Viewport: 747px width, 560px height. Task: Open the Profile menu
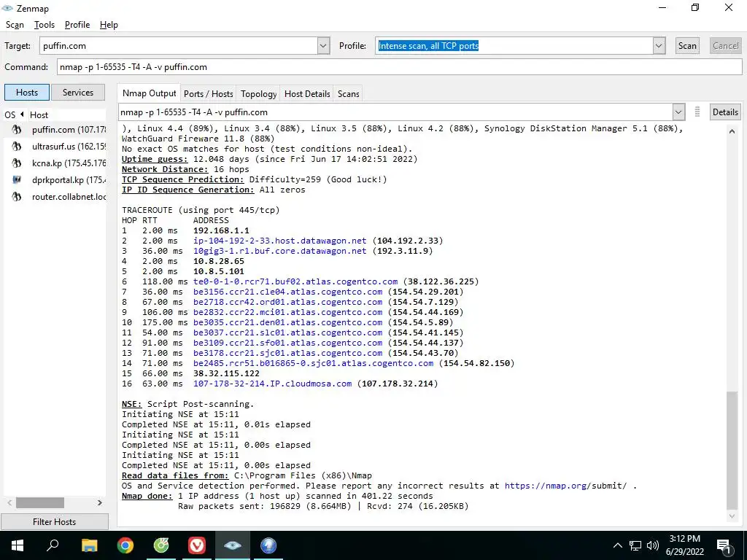point(77,25)
